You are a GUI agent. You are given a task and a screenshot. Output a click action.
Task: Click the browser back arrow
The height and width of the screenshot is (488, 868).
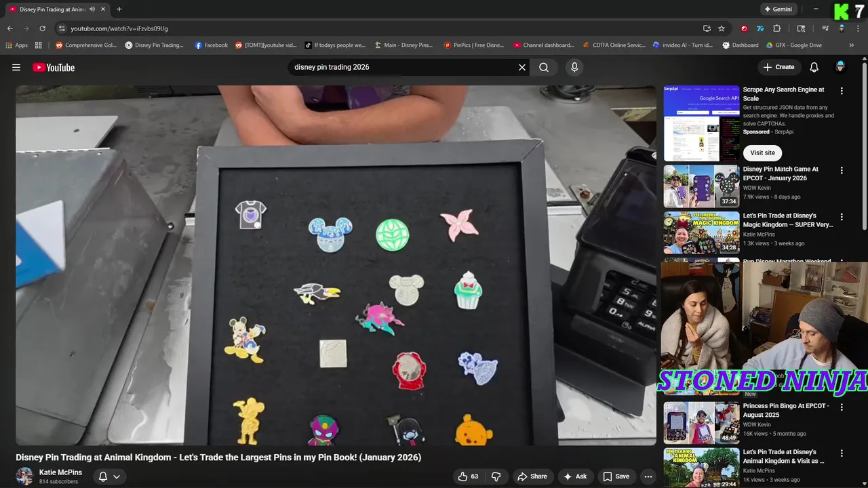[x=9, y=28]
